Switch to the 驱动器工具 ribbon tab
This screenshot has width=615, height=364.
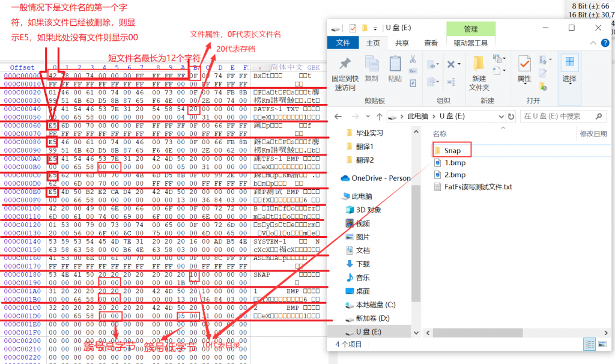[x=471, y=43]
